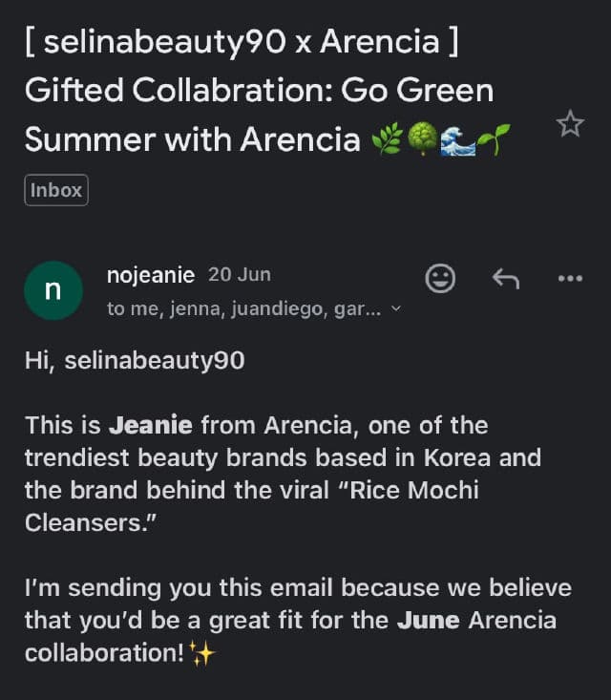The image size is (611, 700).
Task: Open the three-dot more options menu
Action: point(569,279)
